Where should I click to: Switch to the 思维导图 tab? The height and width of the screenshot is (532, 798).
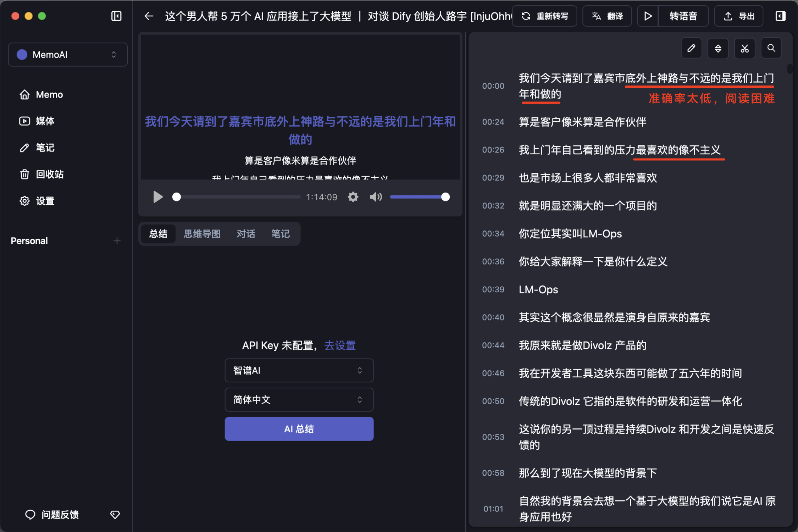pyautogui.click(x=202, y=234)
